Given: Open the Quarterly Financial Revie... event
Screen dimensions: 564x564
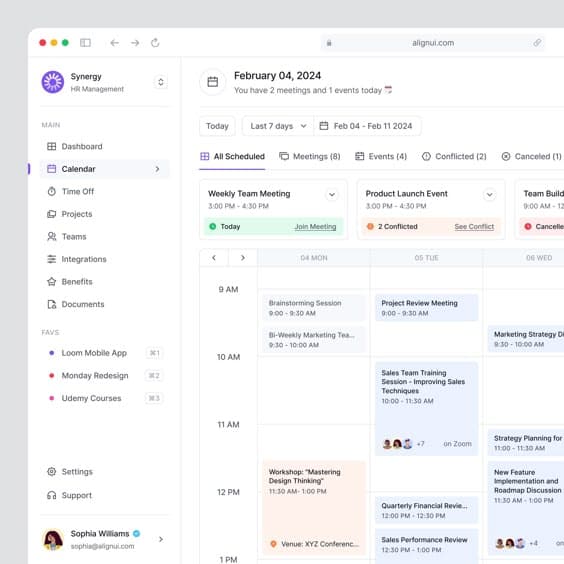Looking at the screenshot, I should [x=426, y=510].
